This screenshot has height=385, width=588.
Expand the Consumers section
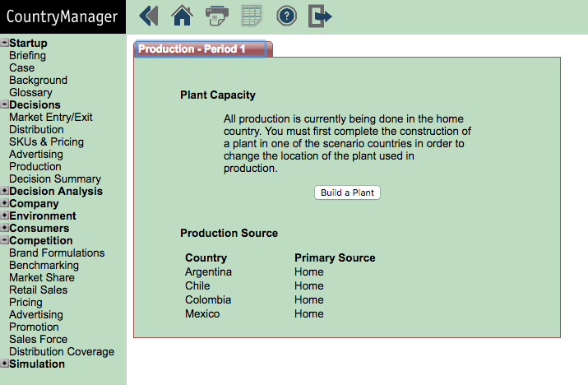(4, 228)
